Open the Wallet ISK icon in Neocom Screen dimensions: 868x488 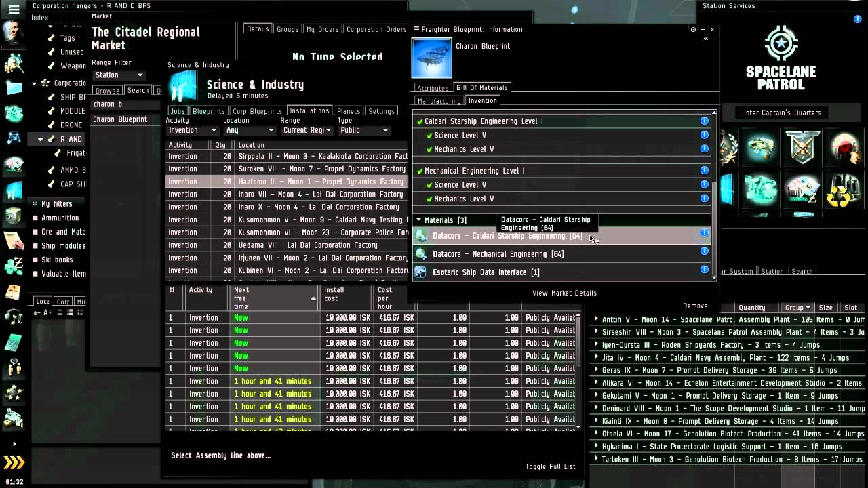point(14,266)
